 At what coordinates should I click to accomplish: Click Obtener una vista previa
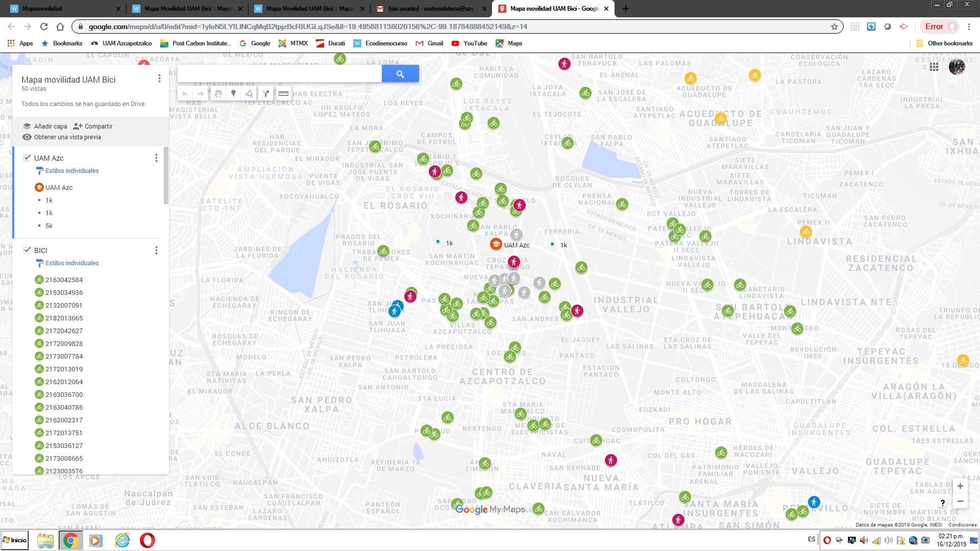[67, 137]
